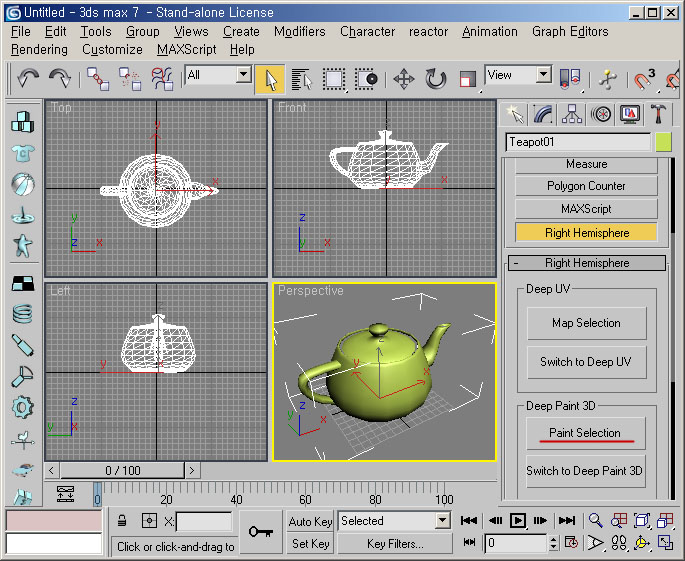
Task: Open the selection filter All dropdown
Action: 244,75
